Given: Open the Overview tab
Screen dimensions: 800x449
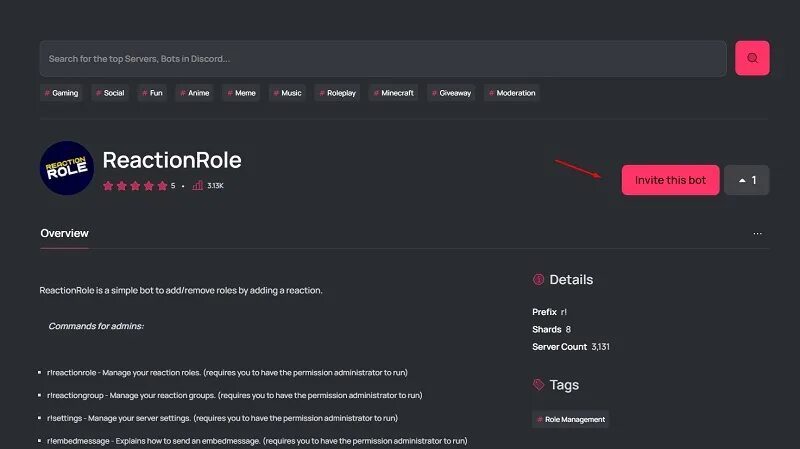Looking at the screenshot, I should tap(64, 234).
